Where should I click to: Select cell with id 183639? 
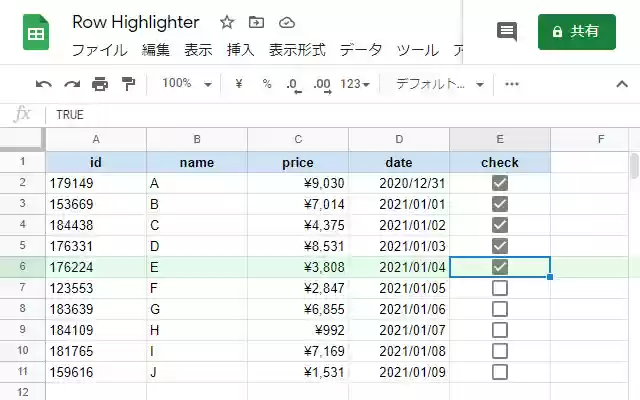(96, 309)
